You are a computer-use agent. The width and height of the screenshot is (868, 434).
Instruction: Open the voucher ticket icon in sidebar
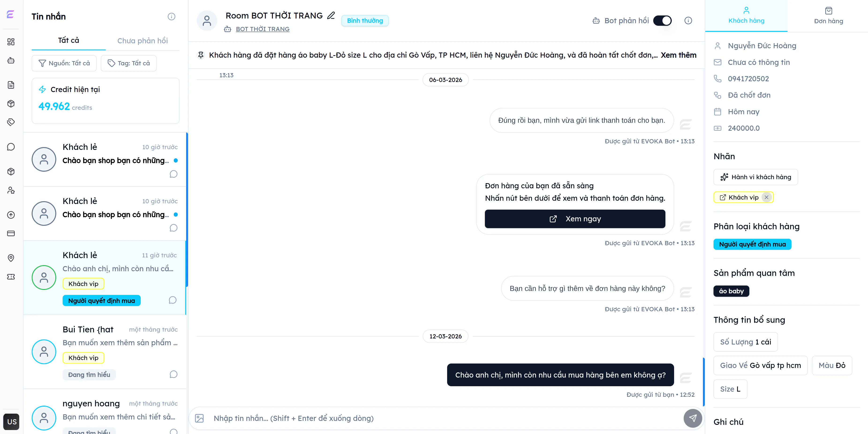[11, 277]
